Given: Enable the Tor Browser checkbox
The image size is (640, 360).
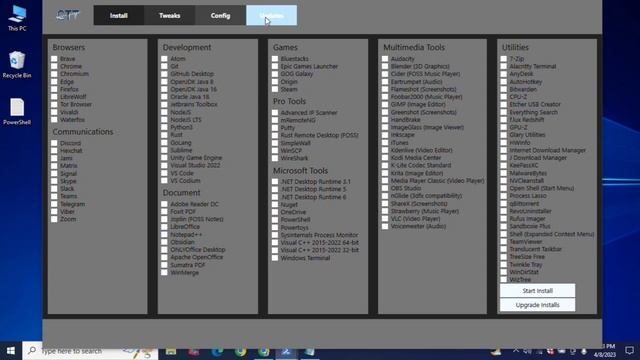Looking at the screenshot, I should [x=54, y=104].
